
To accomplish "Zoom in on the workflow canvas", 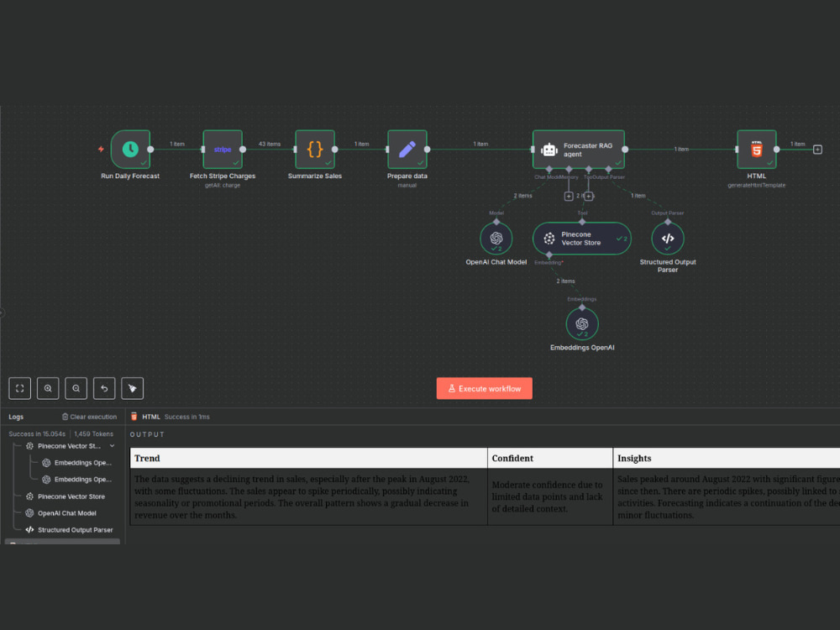I will pos(48,388).
